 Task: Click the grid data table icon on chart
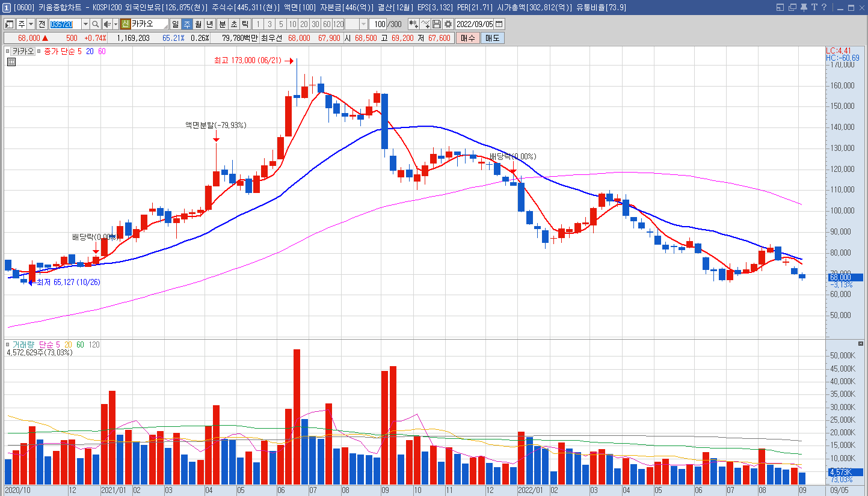click(11, 61)
